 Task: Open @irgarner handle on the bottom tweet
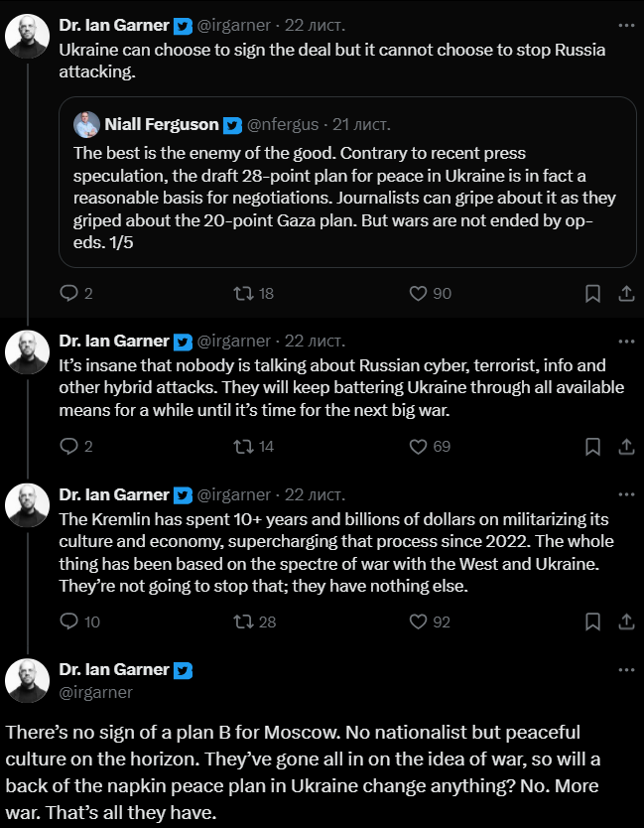coord(96,691)
